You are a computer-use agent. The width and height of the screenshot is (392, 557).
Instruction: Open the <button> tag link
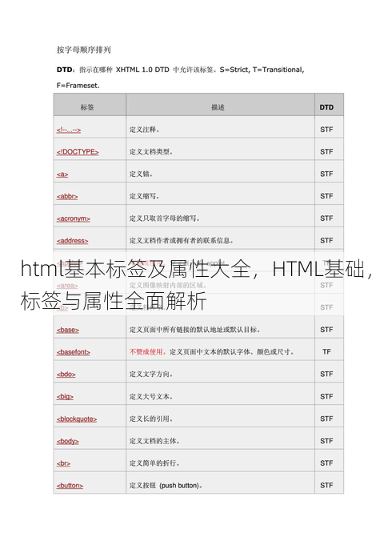pos(70,486)
